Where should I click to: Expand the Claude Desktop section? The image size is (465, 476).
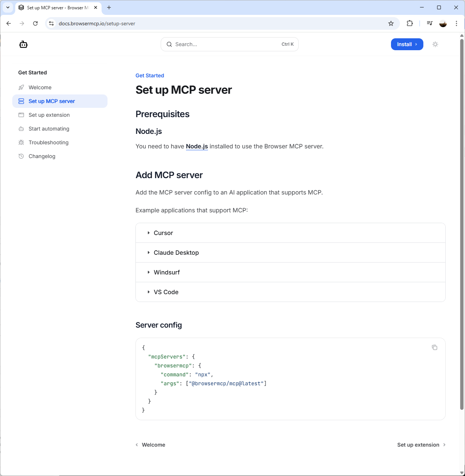tap(176, 253)
